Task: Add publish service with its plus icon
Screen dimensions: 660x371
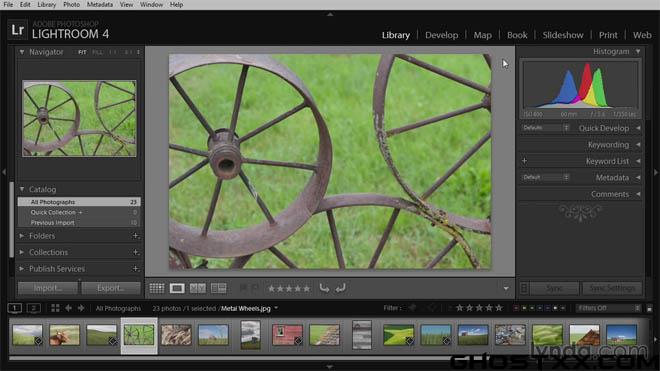Action: click(x=136, y=269)
